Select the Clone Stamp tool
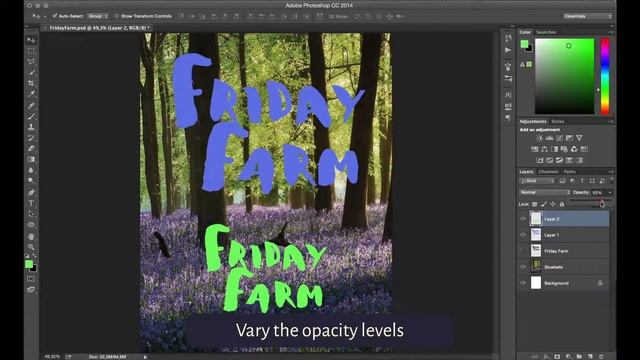640x360 pixels. (x=31, y=127)
